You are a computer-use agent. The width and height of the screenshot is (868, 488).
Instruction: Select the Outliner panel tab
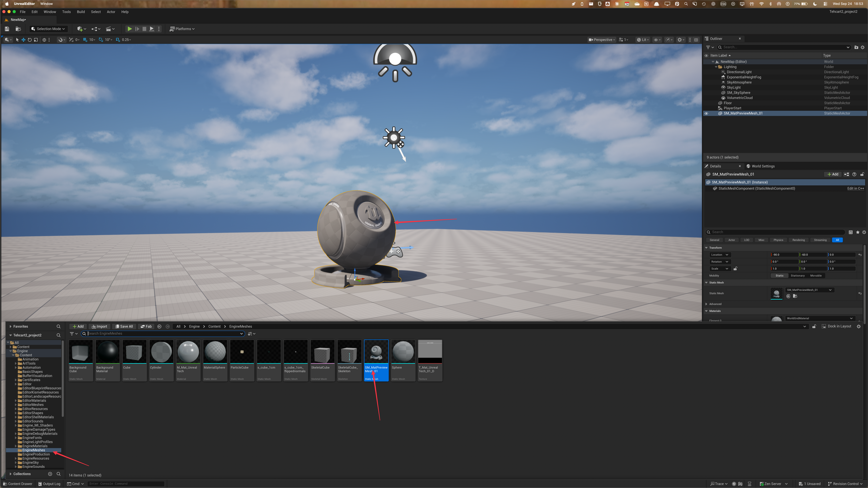[716, 39]
